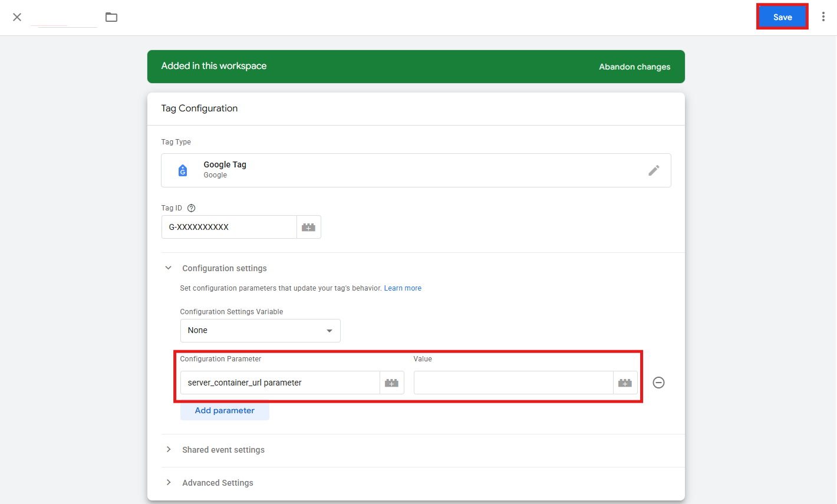Expand Shared event settings section
The image size is (837, 504).
tap(169, 450)
